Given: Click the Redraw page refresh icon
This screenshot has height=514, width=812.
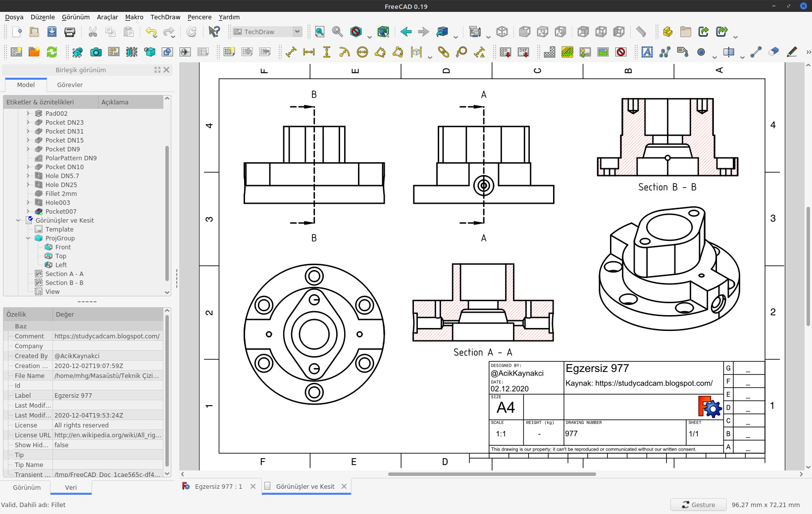Looking at the screenshot, I should pyautogui.click(x=52, y=52).
